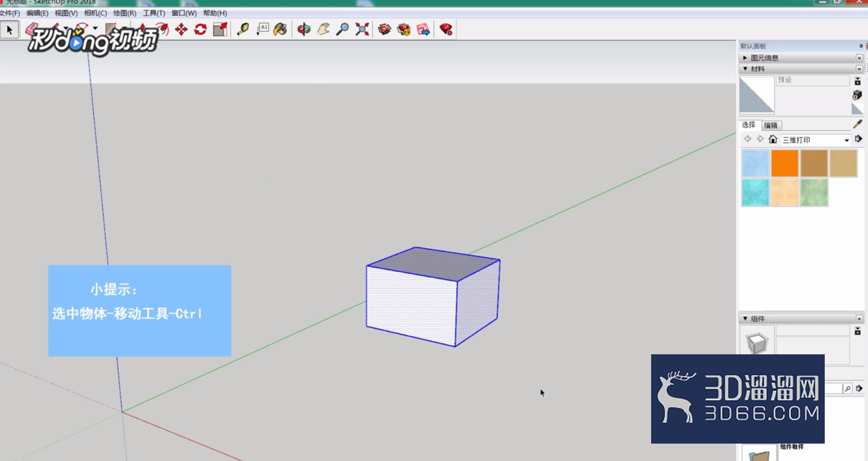Screen dimensions: 868x461
Task: Click the Send to LayOut icon
Action: click(424, 30)
